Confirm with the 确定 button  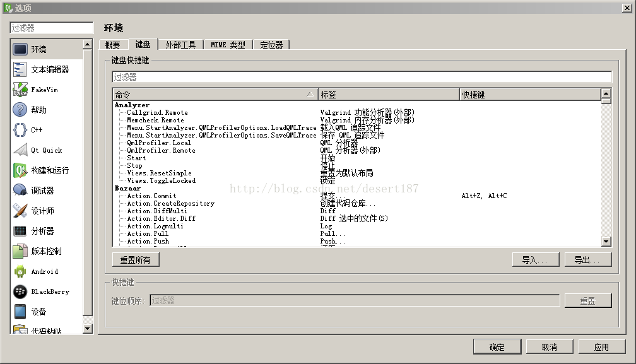point(497,347)
